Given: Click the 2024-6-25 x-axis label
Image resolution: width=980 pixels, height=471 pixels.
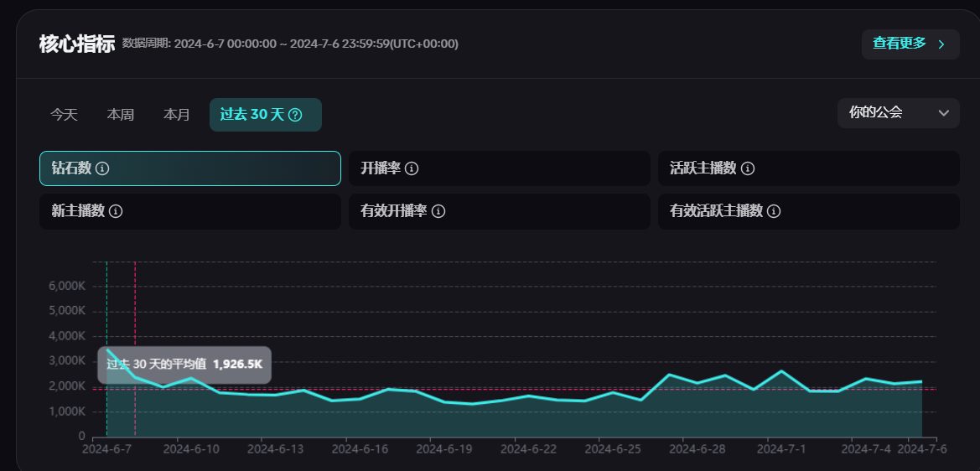Looking at the screenshot, I should [x=613, y=449].
